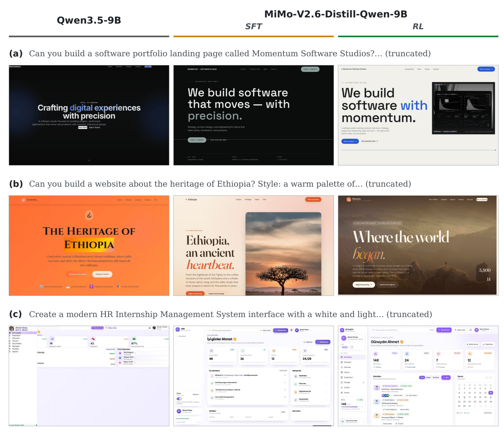The height and width of the screenshot is (437, 504).
Task: Click the '36' card checkmark icon, SFT dashboard
Action: [242, 351]
